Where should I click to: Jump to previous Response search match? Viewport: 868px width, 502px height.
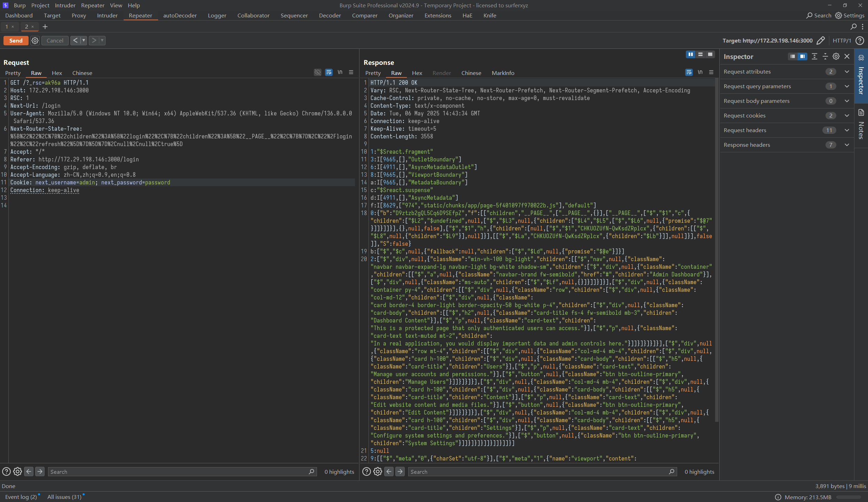click(389, 472)
